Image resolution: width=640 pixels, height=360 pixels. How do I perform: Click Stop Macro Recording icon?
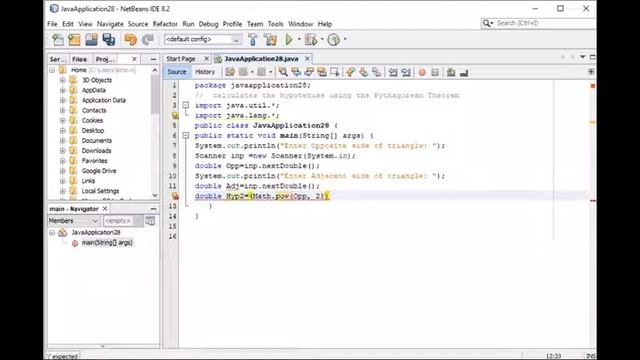[435, 72]
